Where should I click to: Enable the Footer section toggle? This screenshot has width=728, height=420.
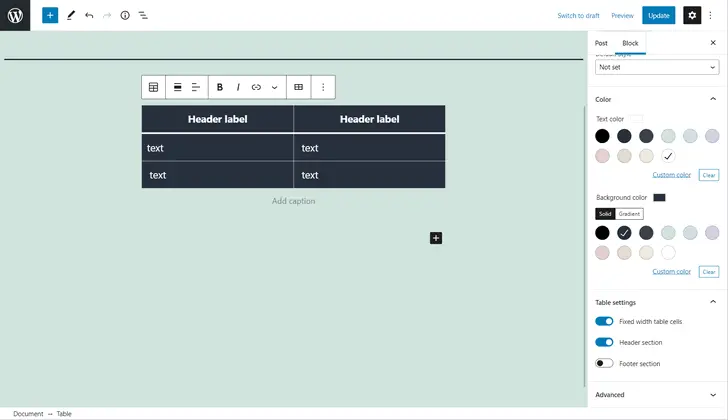click(604, 363)
